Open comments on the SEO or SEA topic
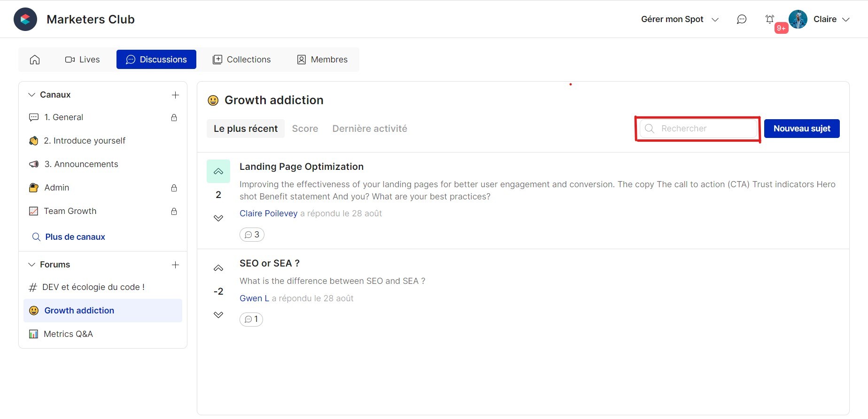 point(251,320)
